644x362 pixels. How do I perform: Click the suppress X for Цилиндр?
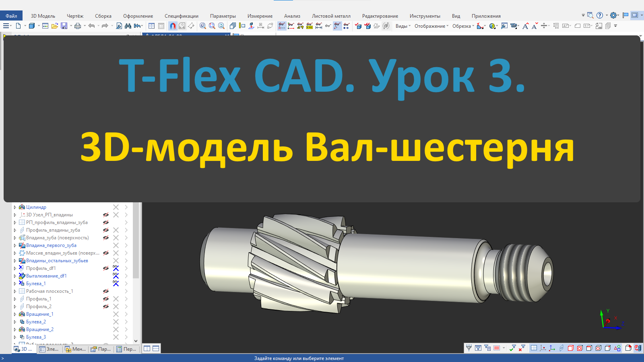coord(116,207)
